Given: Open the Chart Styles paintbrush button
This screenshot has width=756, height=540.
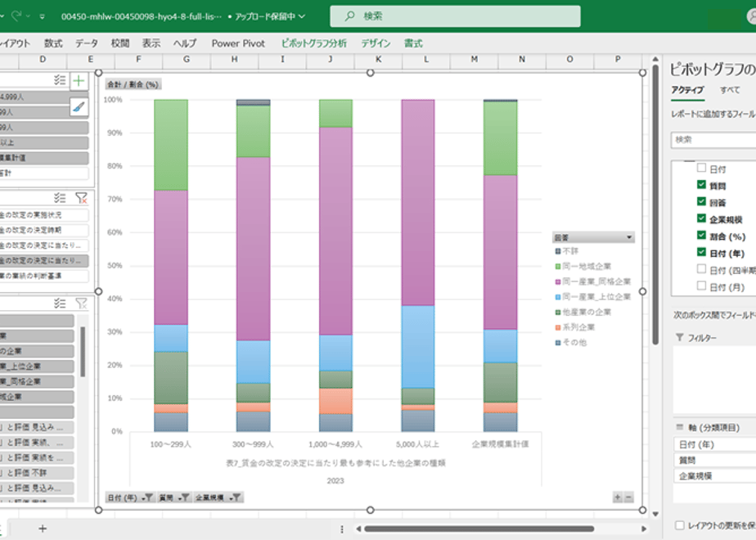Looking at the screenshot, I should (x=79, y=107).
